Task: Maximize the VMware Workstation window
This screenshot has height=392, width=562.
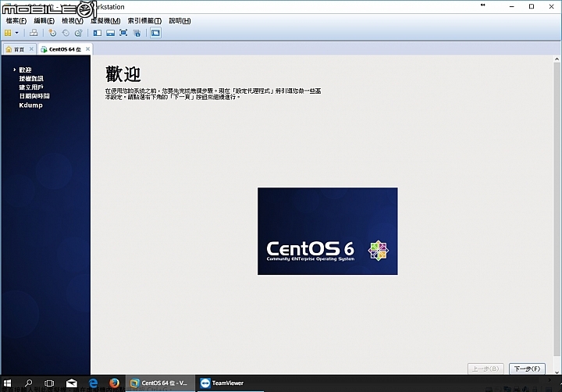Action: click(x=532, y=6)
